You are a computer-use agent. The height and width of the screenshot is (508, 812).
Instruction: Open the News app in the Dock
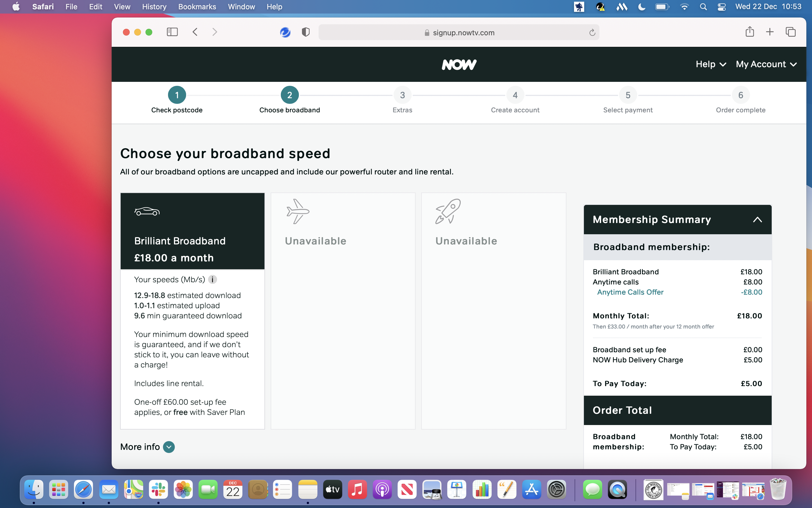[407, 489]
